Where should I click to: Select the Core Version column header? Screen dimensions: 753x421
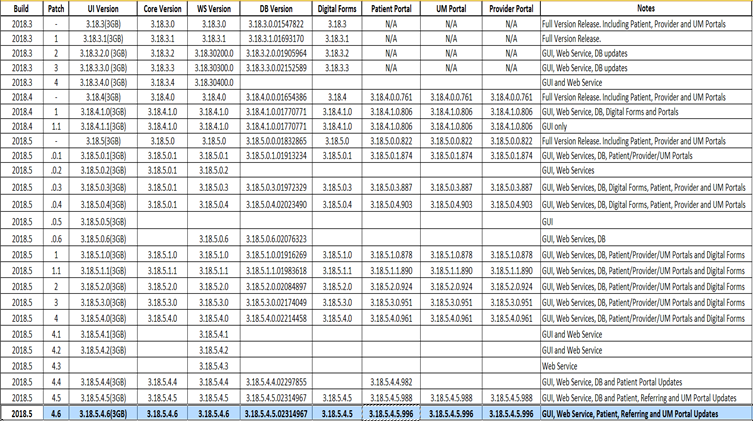162,6
